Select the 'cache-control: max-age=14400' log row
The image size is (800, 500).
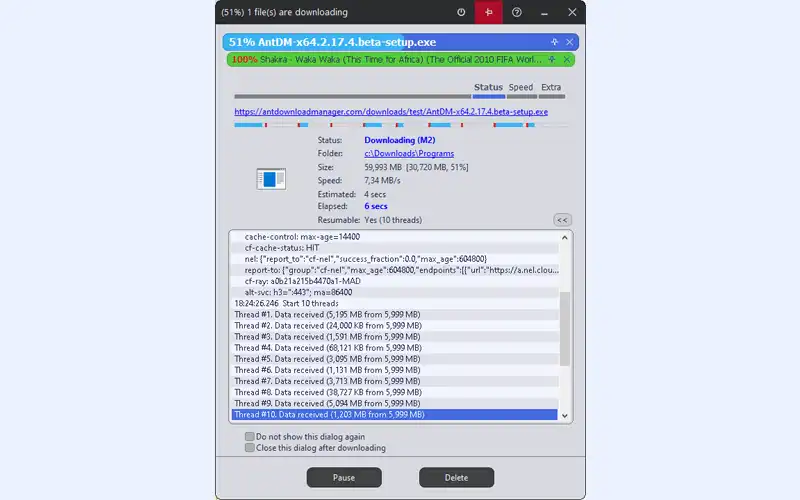pos(395,237)
